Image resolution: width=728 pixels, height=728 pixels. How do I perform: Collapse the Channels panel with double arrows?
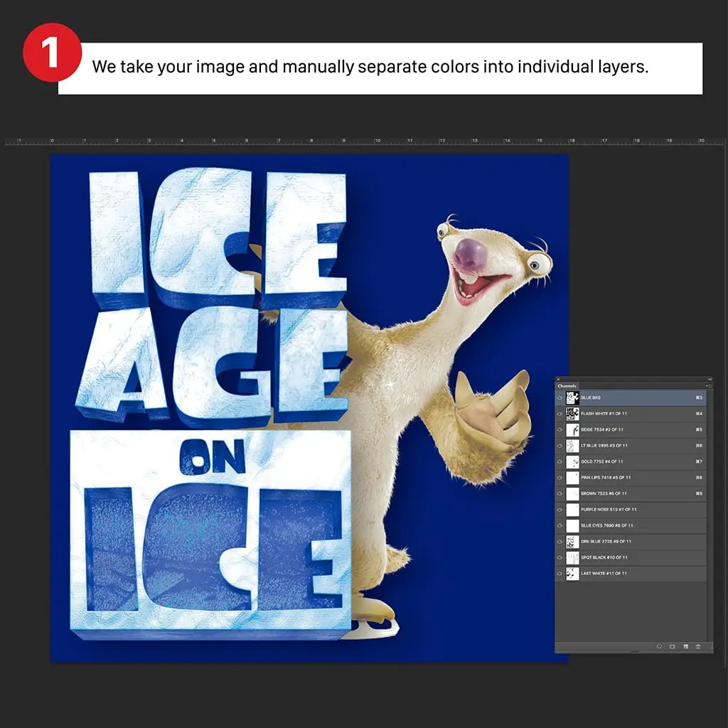[710, 380]
